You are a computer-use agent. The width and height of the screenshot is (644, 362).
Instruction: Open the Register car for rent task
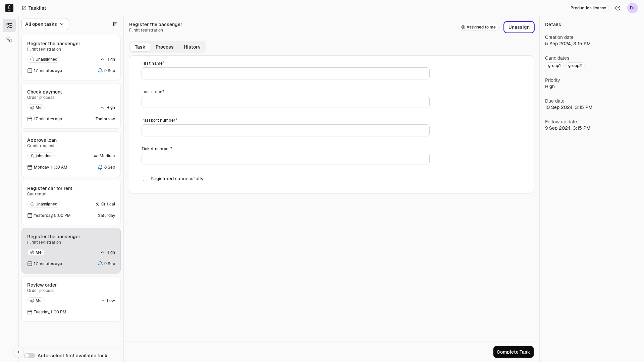(71, 202)
